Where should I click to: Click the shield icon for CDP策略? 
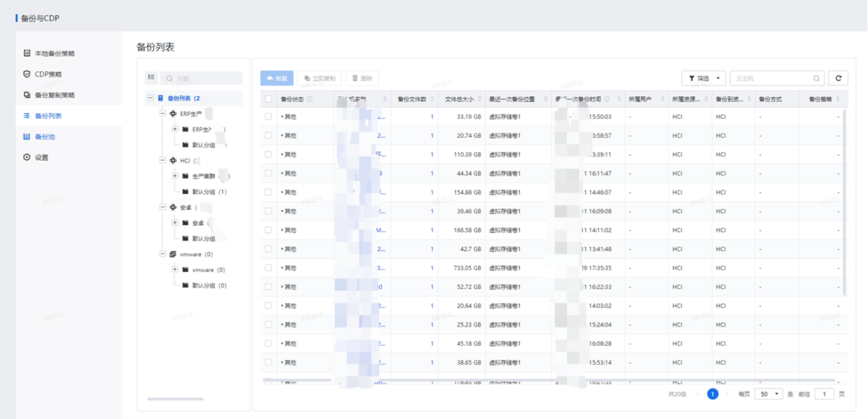coord(26,74)
